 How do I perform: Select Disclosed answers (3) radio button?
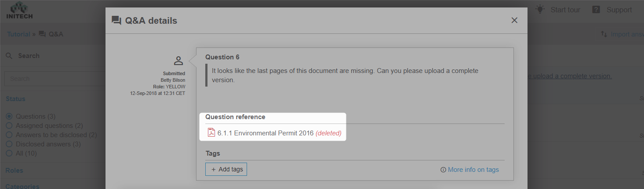9,144
